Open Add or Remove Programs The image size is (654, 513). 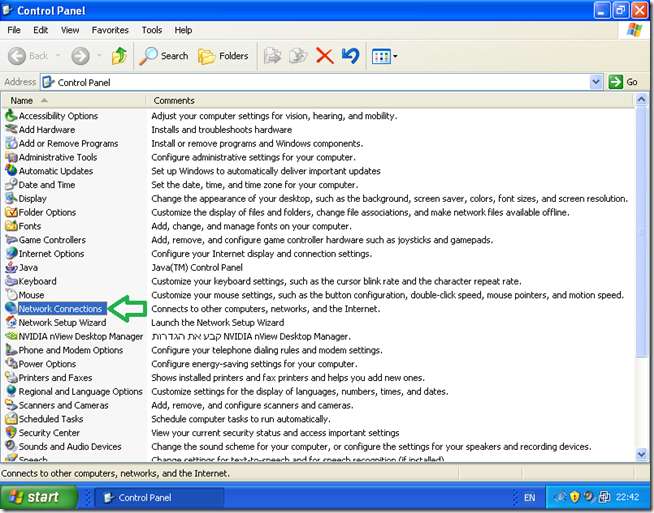(x=68, y=143)
